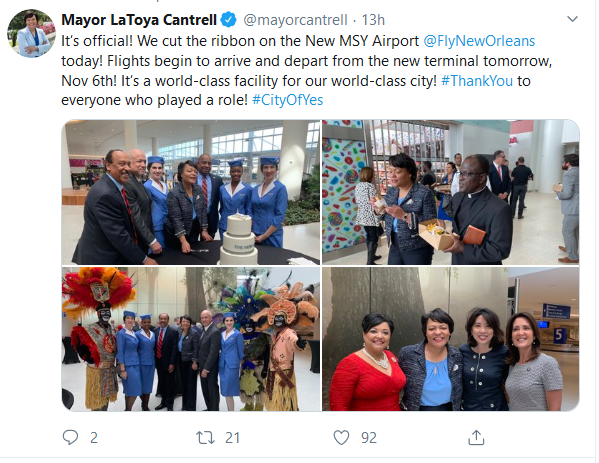
Task: Open the #CityOfYes hashtag
Action: pos(288,100)
